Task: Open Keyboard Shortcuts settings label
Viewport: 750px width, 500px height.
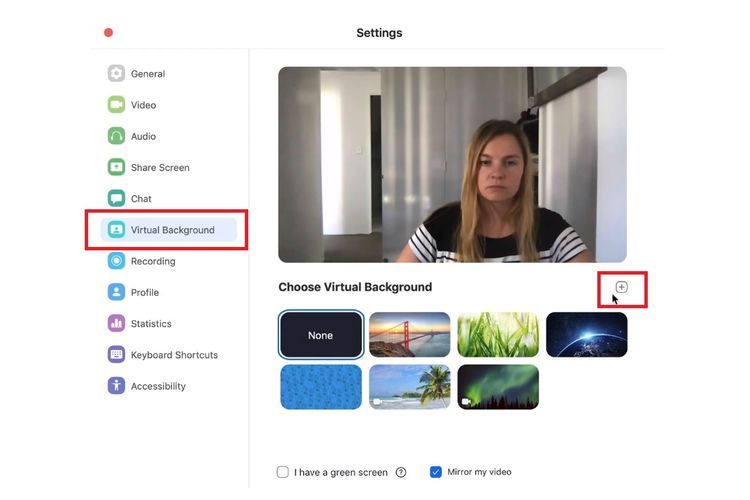Action: (174, 355)
